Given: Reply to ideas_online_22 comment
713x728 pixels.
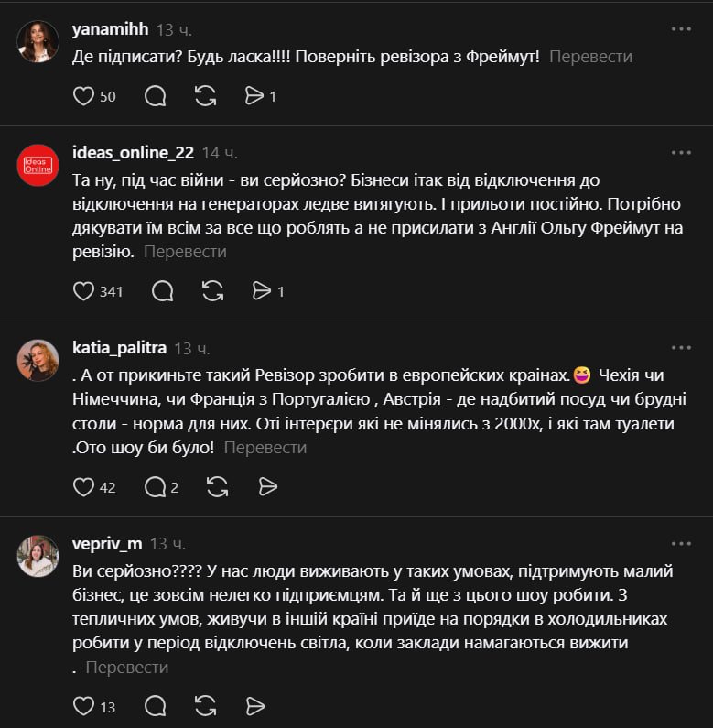Looking at the screenshot, I should (x=162, y=291).
